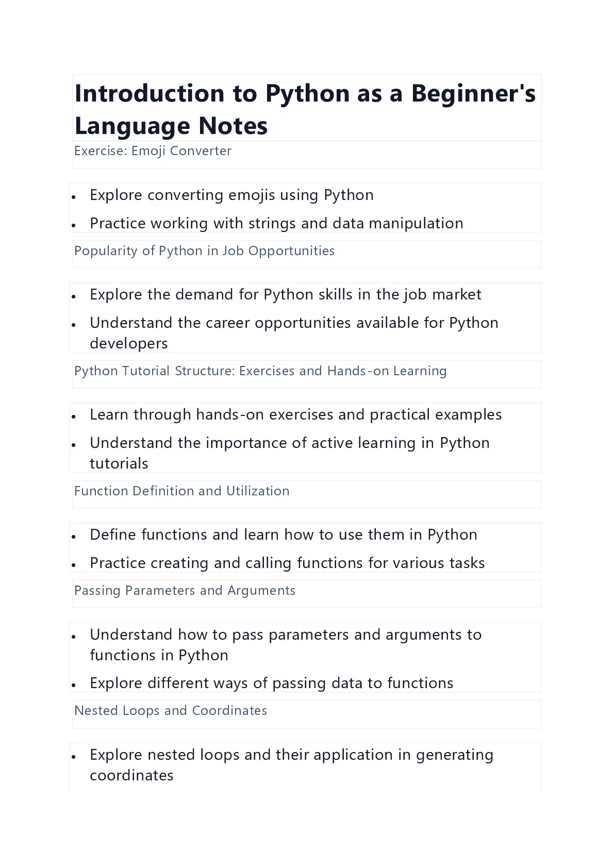614x868 pixels.
Task: Click the word 'Language Notes' in the title
Action: 171,126
